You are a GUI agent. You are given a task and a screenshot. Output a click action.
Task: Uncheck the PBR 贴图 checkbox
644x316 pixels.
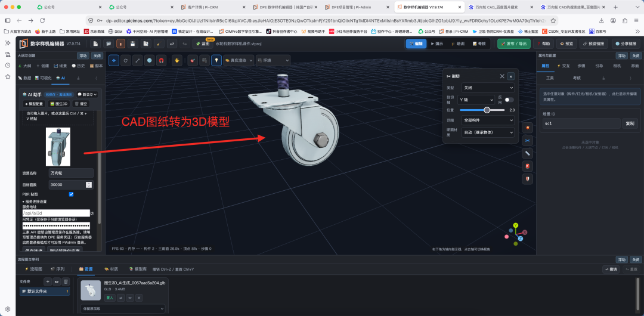[71, 194]
